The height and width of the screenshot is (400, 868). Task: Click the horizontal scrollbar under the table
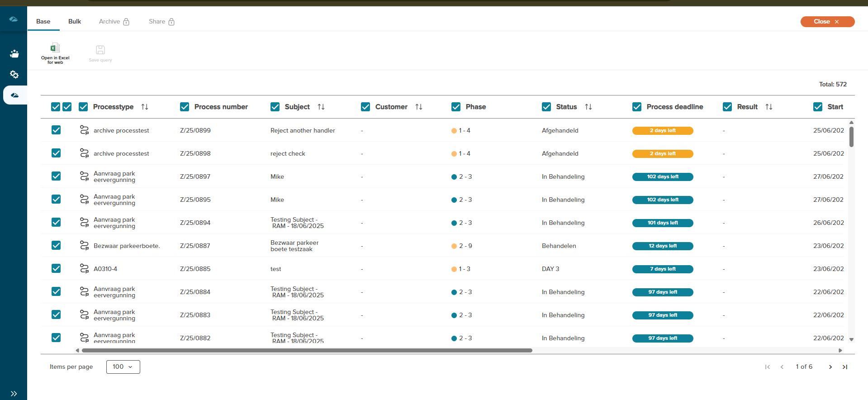307,350
